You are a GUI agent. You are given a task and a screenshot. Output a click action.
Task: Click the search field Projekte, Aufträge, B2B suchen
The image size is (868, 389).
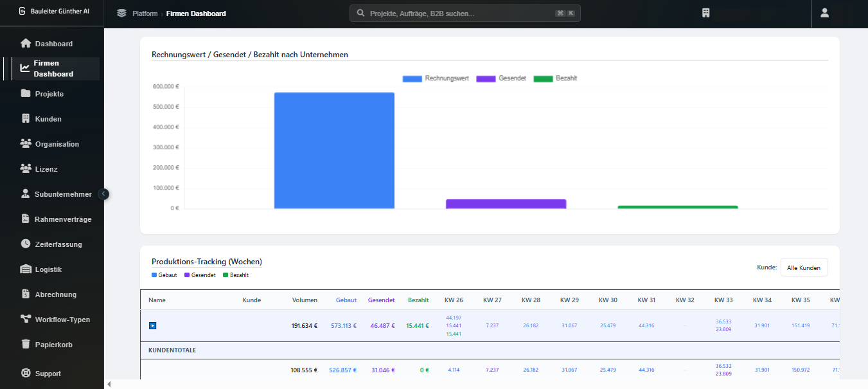465,14
